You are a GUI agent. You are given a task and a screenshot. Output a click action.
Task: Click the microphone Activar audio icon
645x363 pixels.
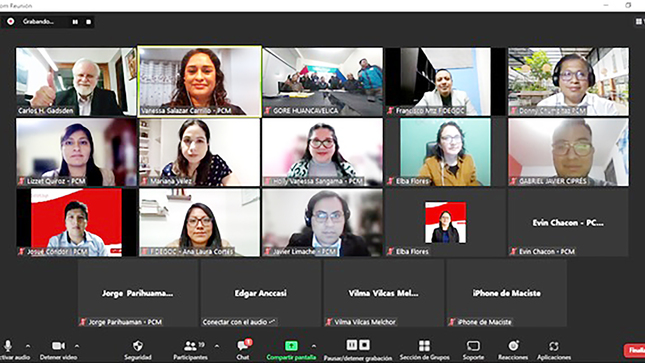[7, 346]
